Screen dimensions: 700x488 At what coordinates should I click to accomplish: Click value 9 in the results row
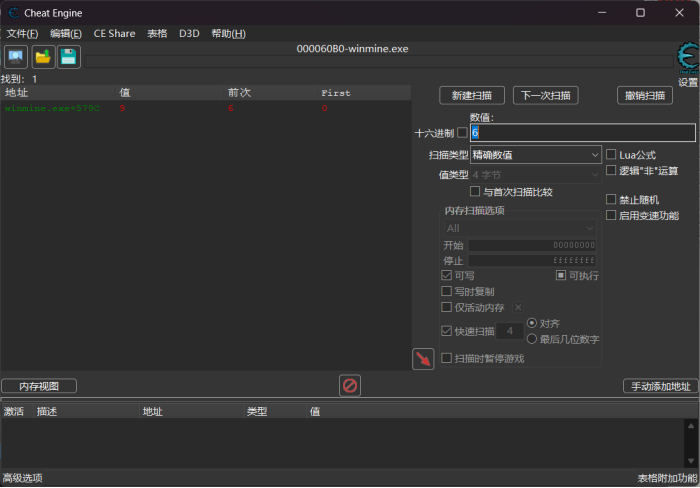(122, 108)
